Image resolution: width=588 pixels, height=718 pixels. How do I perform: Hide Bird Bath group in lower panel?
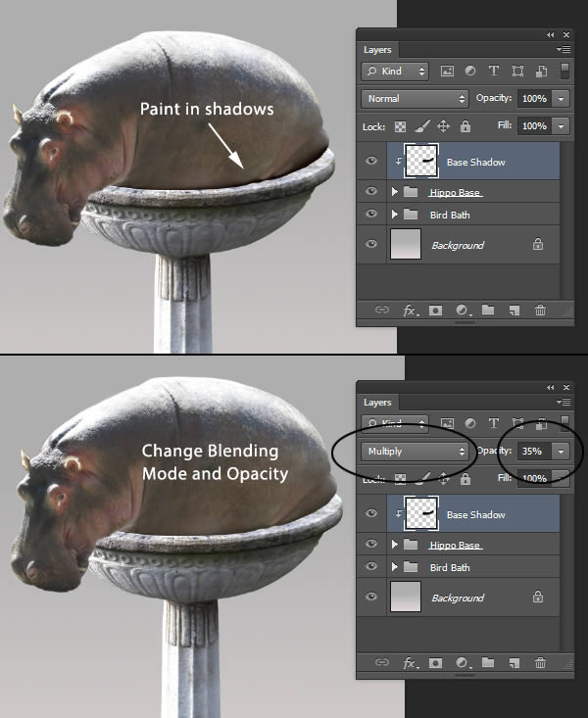click(x=371, y=566)
